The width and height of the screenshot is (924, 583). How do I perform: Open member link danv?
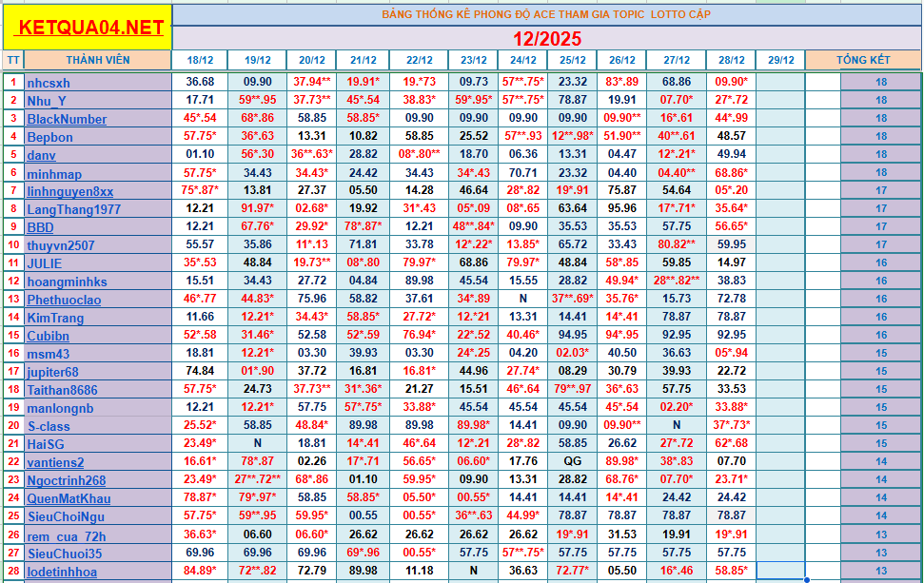41,155
